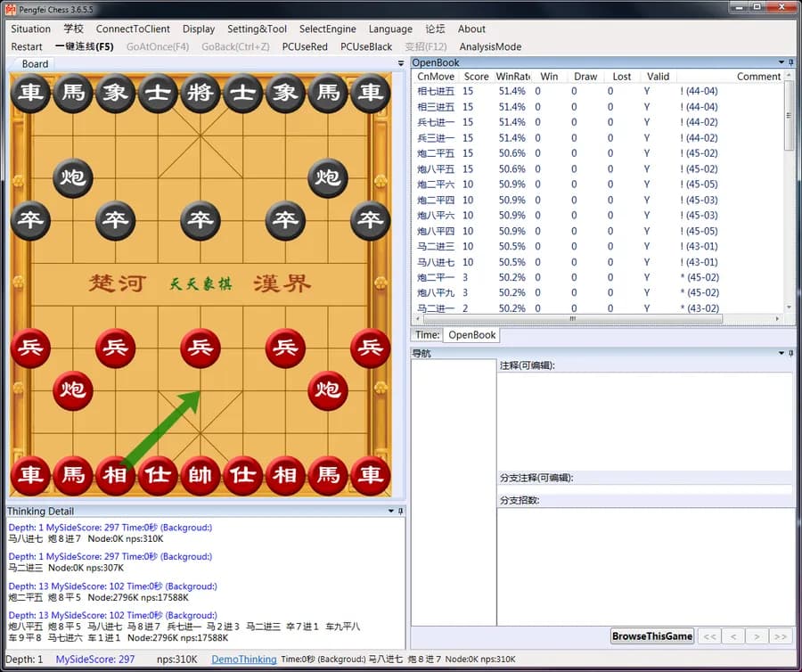
Task: Switch to the Time: tab
Action: pos(427,335)
